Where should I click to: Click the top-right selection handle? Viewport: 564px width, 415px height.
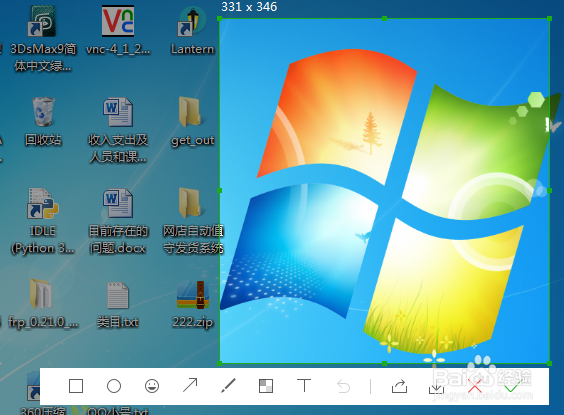coord(549,18)
